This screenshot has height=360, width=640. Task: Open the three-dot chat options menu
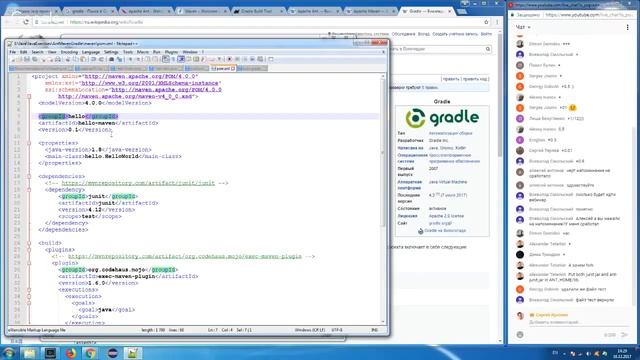click(x=627, y=27)
